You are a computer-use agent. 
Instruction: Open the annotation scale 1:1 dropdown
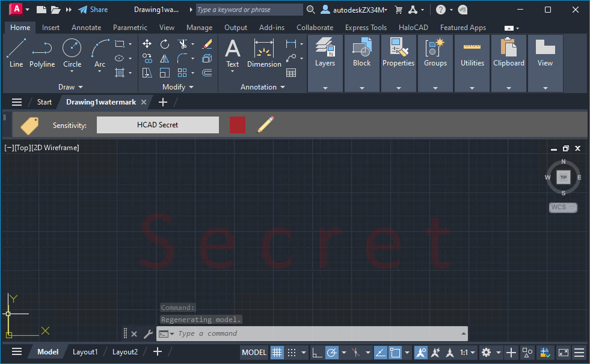coord(467,353)
